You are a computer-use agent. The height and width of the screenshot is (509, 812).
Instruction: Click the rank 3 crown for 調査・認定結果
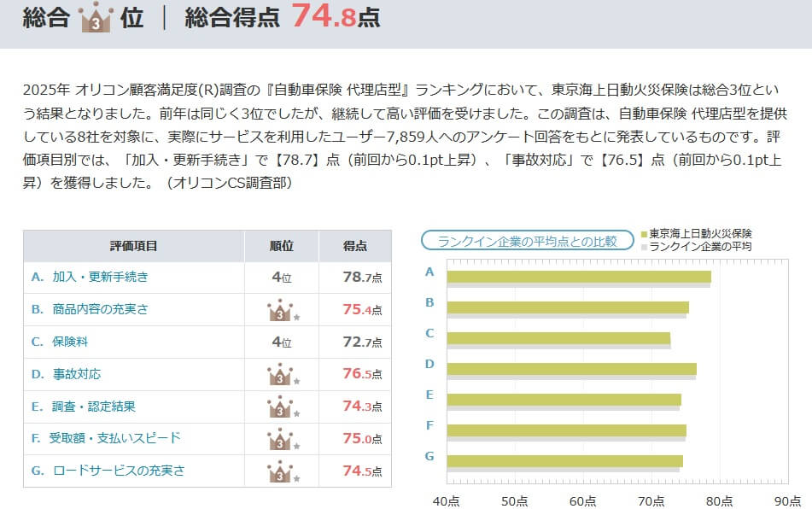tap(281, 407)
